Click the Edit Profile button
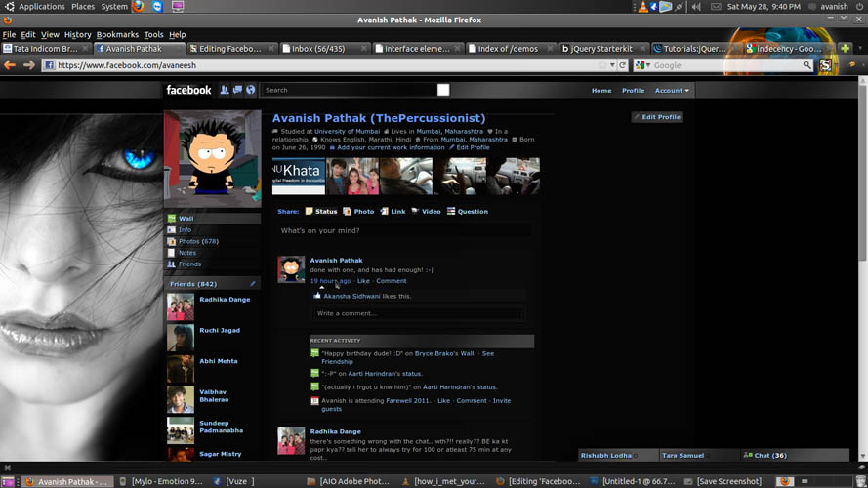868x488 pixels. (657, 117)
